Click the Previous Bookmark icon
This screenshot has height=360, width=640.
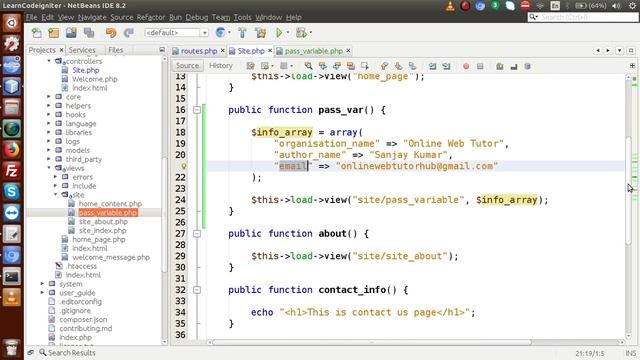[384, 66]
